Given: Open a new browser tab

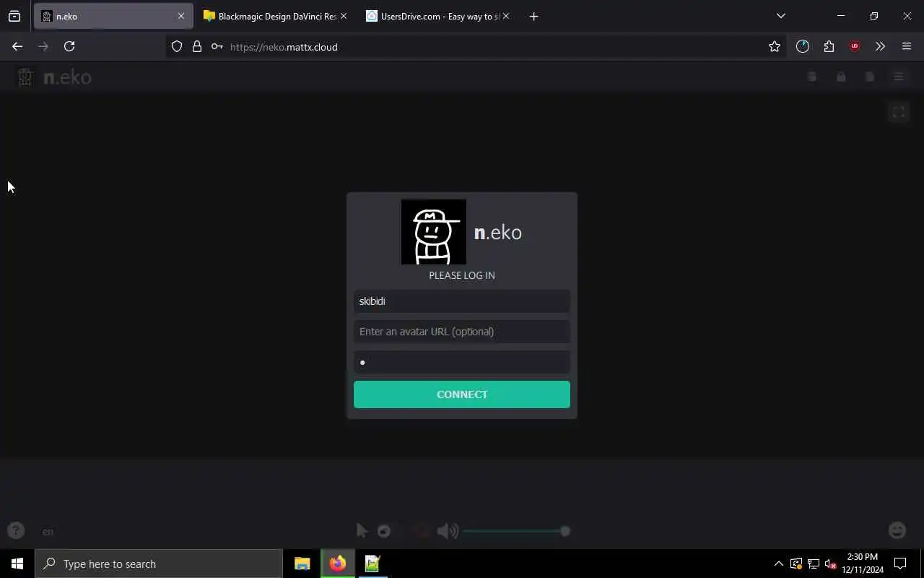Looking at the screenshot, I should [533, 16].
